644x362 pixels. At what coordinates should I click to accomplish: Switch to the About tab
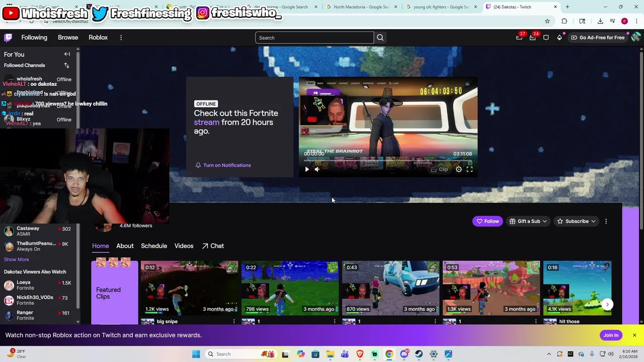[125, 246]
